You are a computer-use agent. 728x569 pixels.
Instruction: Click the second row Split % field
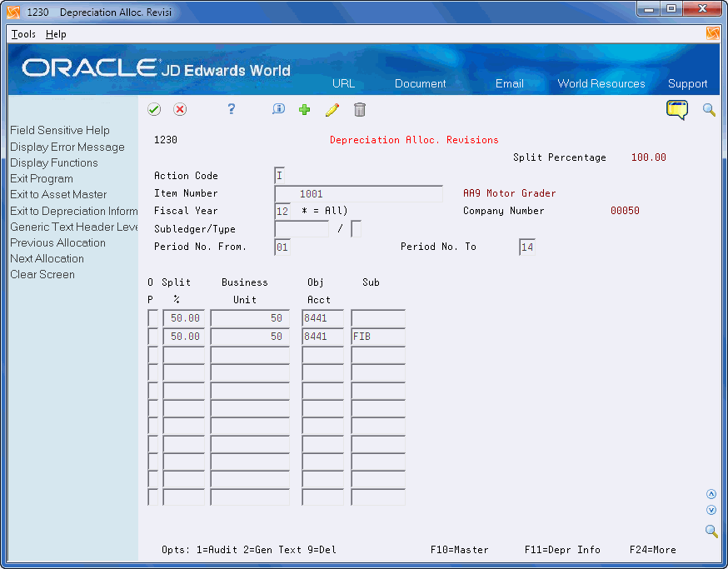click(184, 337)
